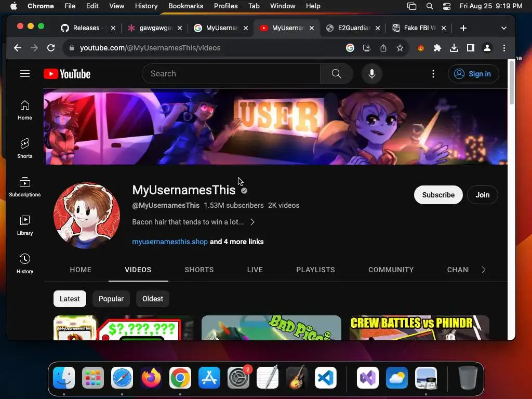The image size is (532, 399).
Task: Switch to the PLAYLISTS channel tab
Action: 315,270
